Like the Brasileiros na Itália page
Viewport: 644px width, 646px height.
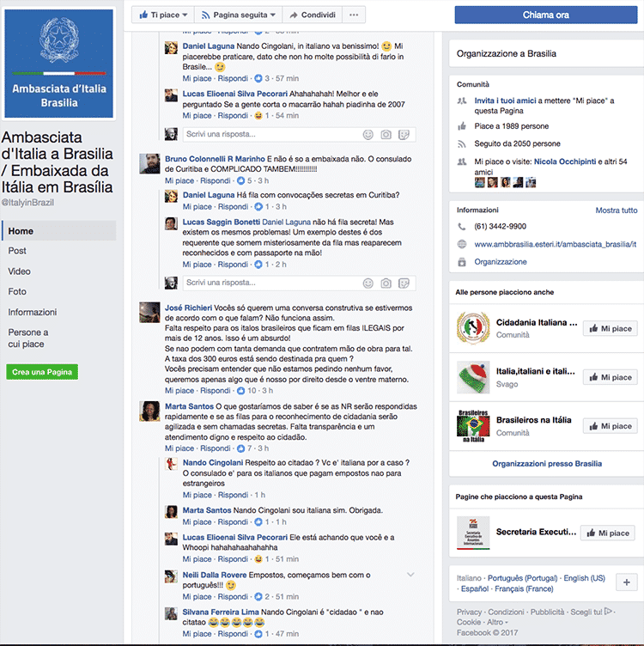tap(611, 426)
